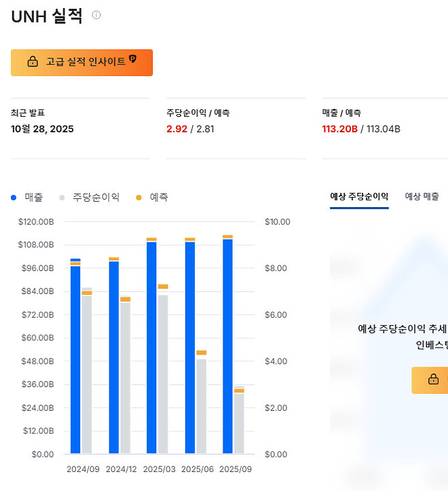
Task: Select the 2025/09 blue revenue bar
Action: (x=227, y=346)
